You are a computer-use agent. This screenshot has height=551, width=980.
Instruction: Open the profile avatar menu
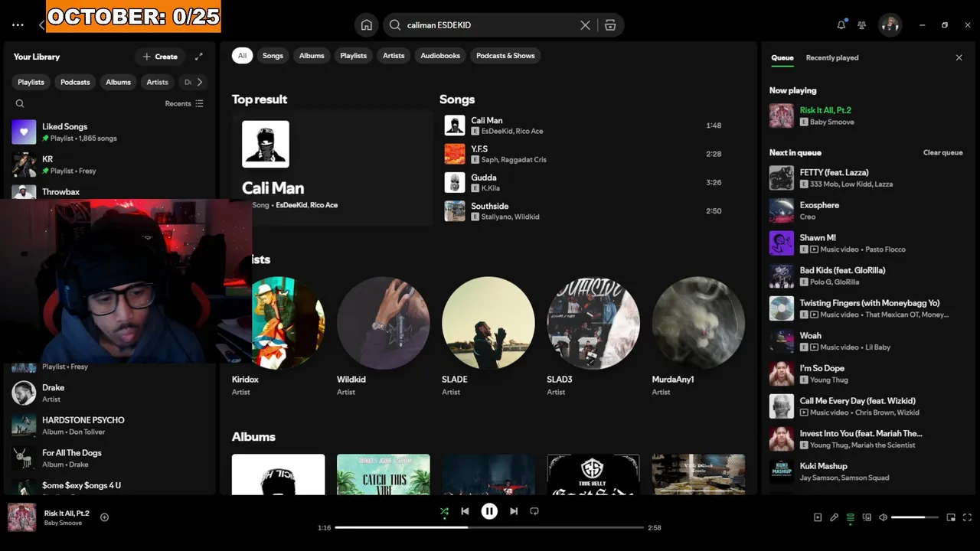tap(890, 25)
